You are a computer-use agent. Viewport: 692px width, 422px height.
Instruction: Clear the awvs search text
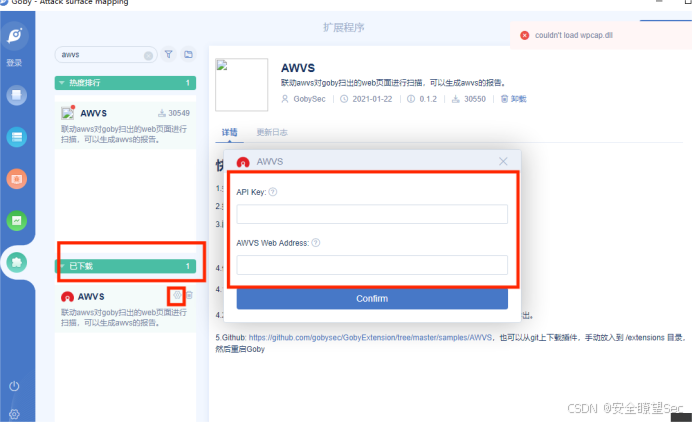148,56
